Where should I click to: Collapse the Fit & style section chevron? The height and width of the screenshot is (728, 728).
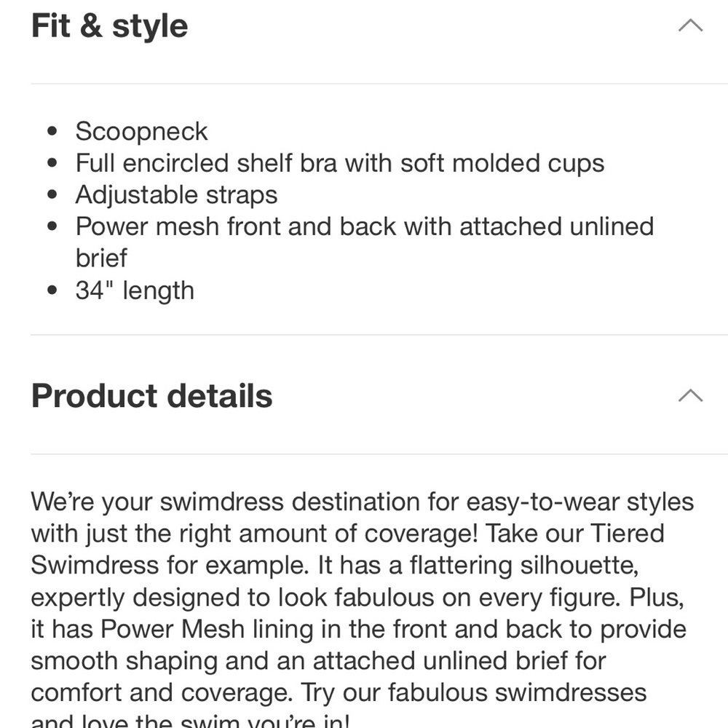tap(690, 25)
